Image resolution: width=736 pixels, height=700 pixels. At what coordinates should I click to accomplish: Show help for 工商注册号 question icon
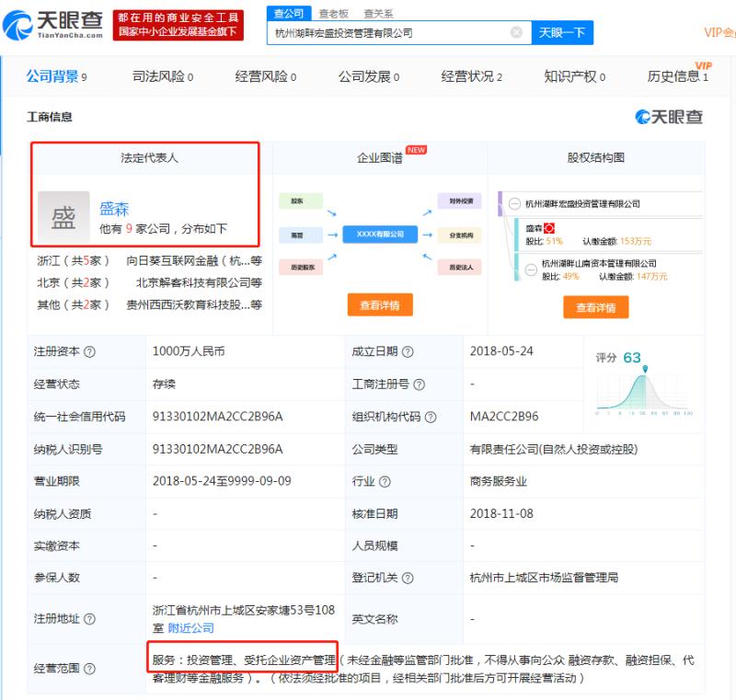click(420, 384)
